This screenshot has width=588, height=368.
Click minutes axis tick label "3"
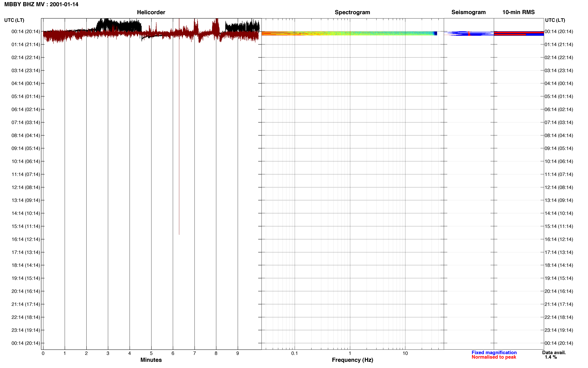click(108, 353)
